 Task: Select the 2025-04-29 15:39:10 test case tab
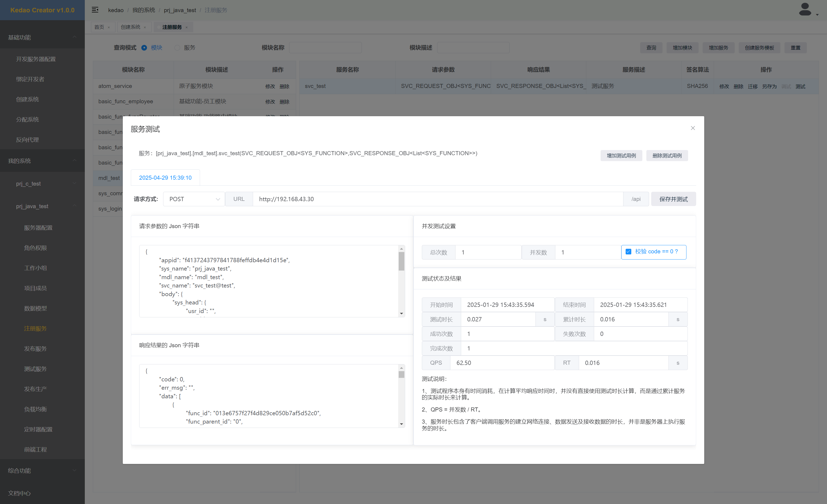point(165,178)
